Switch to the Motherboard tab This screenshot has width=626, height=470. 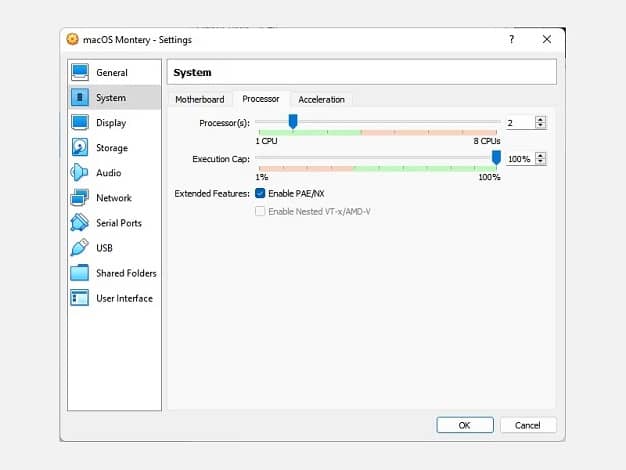[200, 99]
